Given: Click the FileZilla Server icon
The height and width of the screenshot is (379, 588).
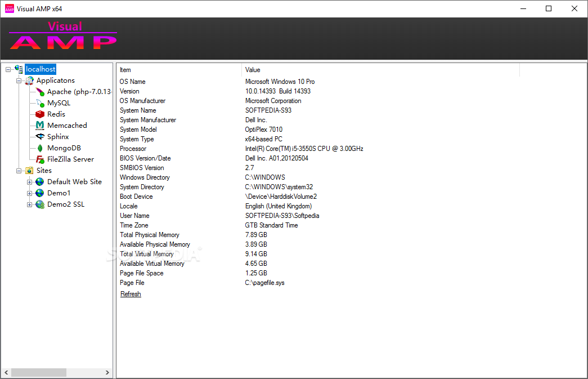Looking at the screenshot, I should [x=40, y=159].
